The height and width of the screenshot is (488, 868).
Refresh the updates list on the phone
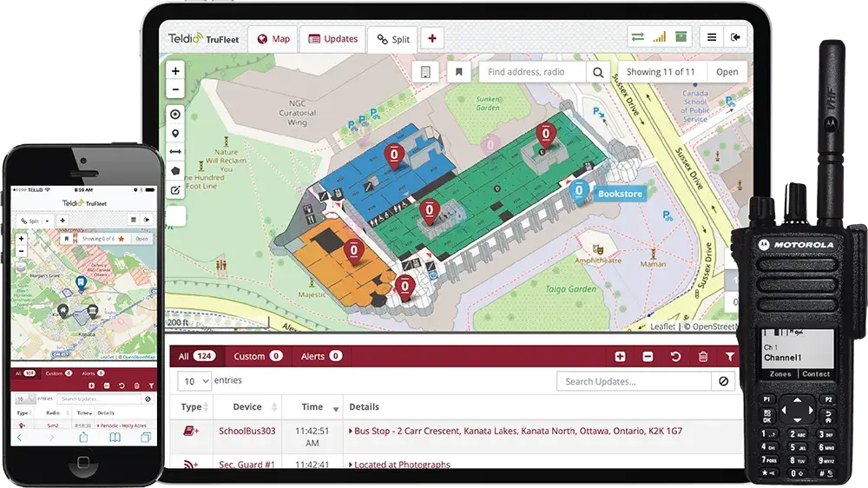pos(122,385)
